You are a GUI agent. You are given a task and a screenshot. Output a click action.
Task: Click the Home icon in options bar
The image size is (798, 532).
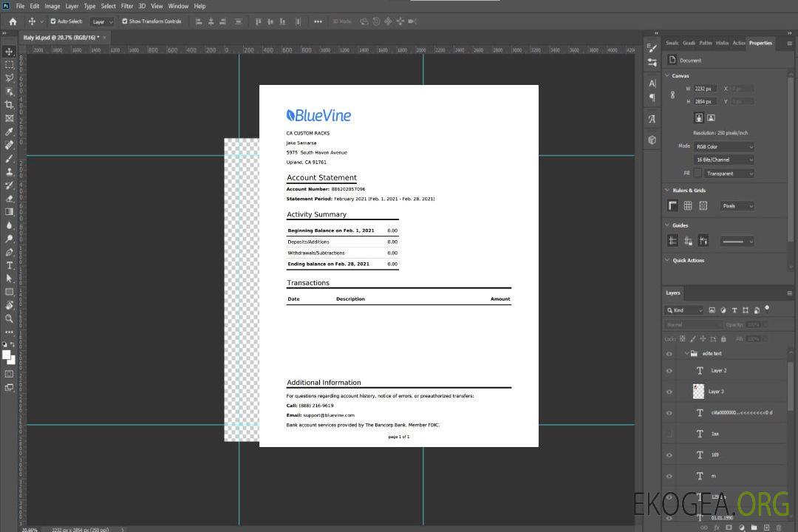click(13, 21)
